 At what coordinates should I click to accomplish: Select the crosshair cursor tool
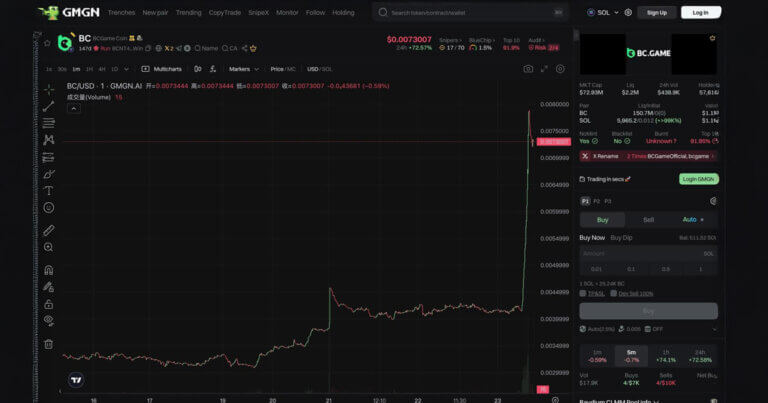[48, 89]
